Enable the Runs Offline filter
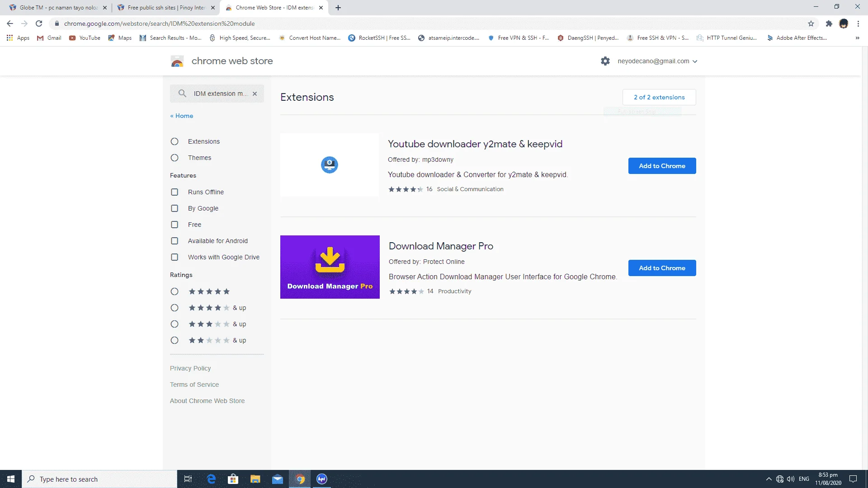This screenshot has height=488, width=868. click(175, 192)
